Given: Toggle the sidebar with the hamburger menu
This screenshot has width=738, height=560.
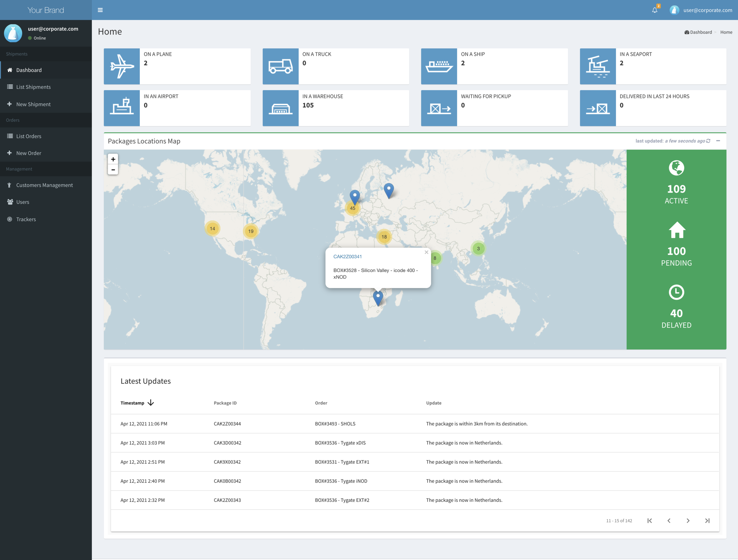Looking at the screenshot, I should pyautogui.click(x=100, y=10).
